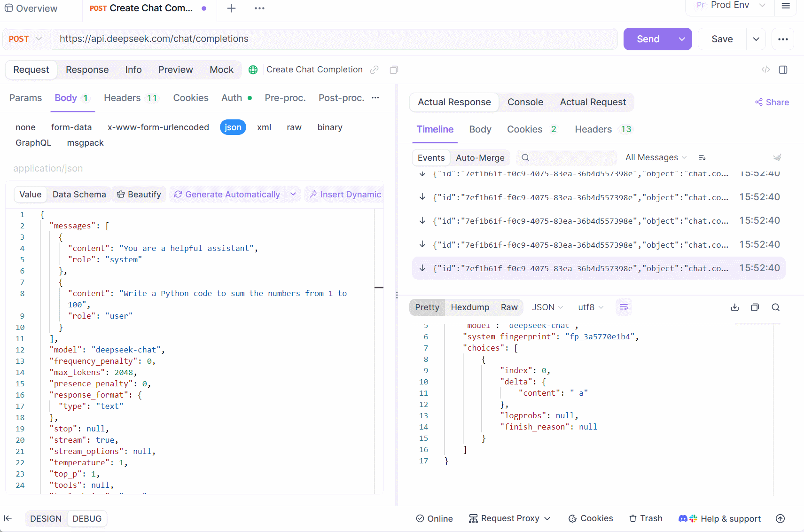Open POST method dropdown
The height and width of the screenshot is (532, 804).
tap(26, 39)
